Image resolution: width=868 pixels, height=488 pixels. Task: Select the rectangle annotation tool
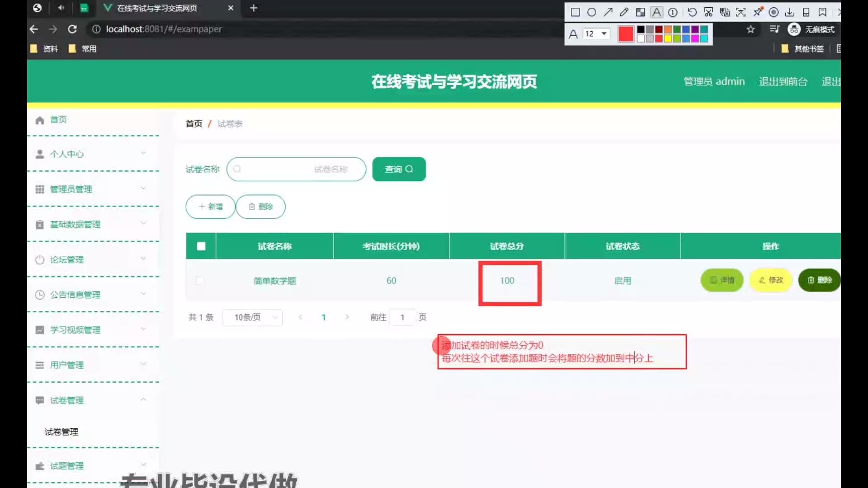(x=575, y=12)
